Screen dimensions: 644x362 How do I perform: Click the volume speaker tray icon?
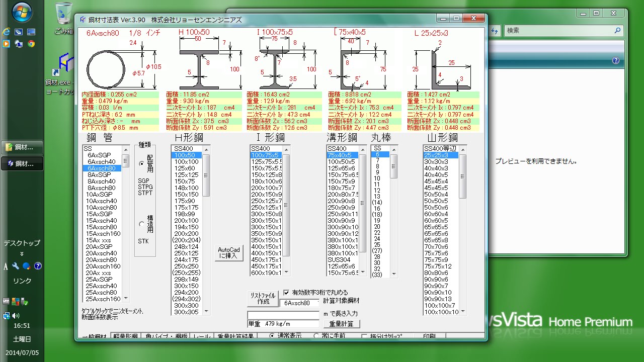pos(16,316)
